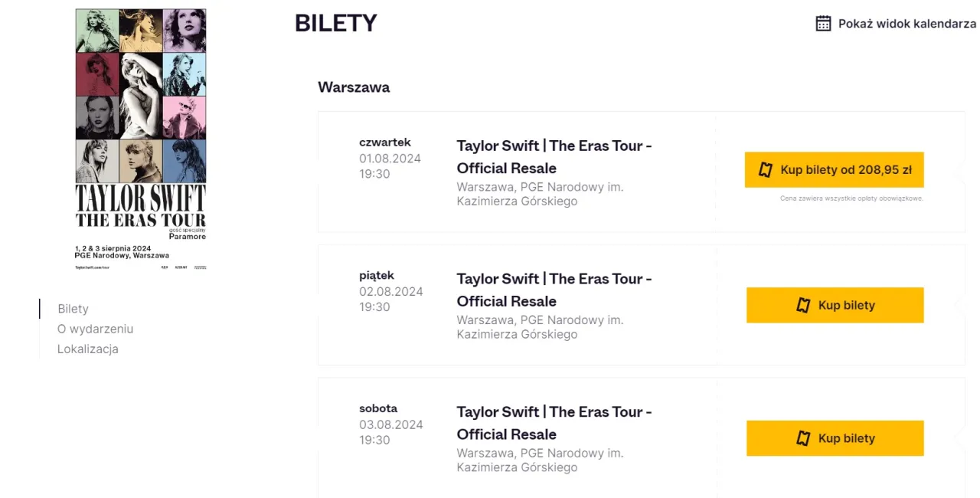The image size is (980, 498).
Task: Open the Pokaż widok kalendarza text link
Action: [906, 24]
